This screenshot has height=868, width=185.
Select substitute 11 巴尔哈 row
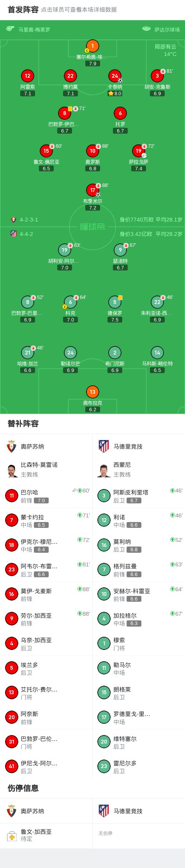coord(46,496)
